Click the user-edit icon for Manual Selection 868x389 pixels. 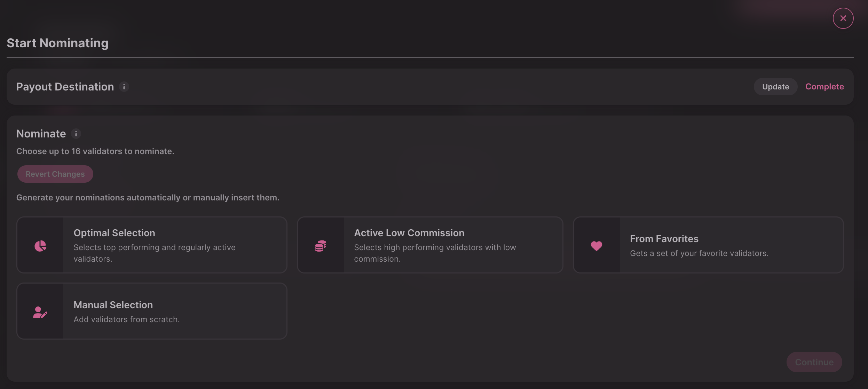coord(40,312)
